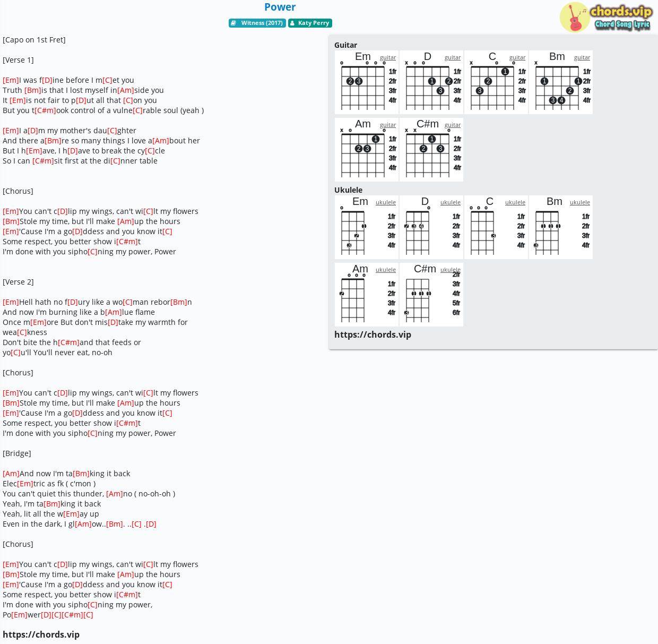
Task: Click the guitar link above C chord
Action: pyautogui.click(x=517, y=57)
